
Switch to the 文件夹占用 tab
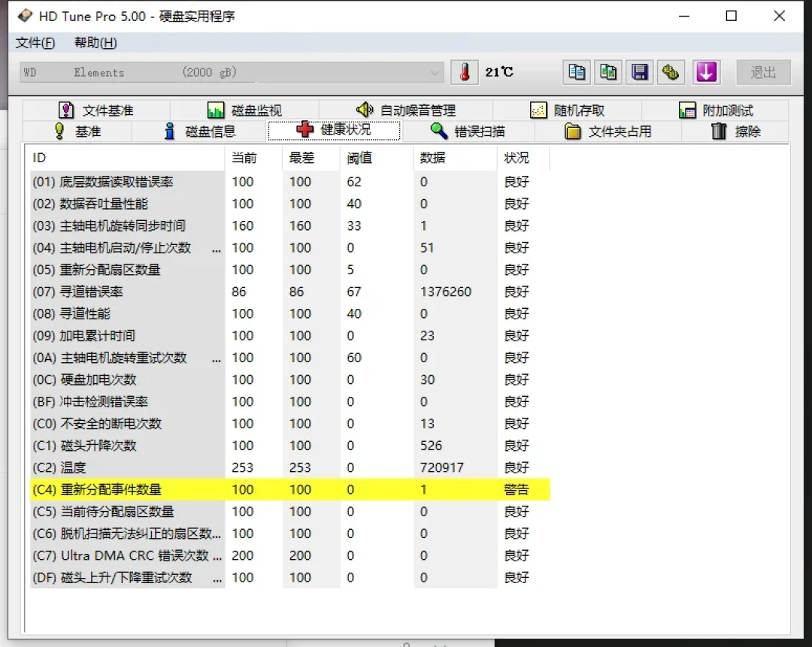pyautogui.click(x=607, y=132)
